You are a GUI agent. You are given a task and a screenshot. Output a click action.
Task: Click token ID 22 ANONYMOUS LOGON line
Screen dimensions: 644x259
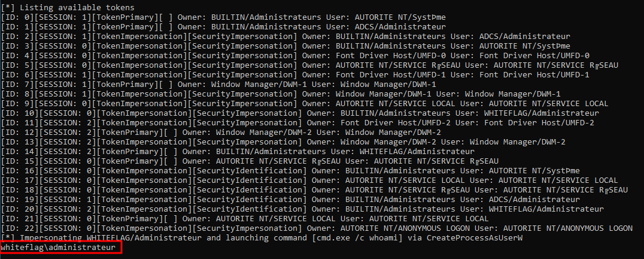(x=317, y=228)
